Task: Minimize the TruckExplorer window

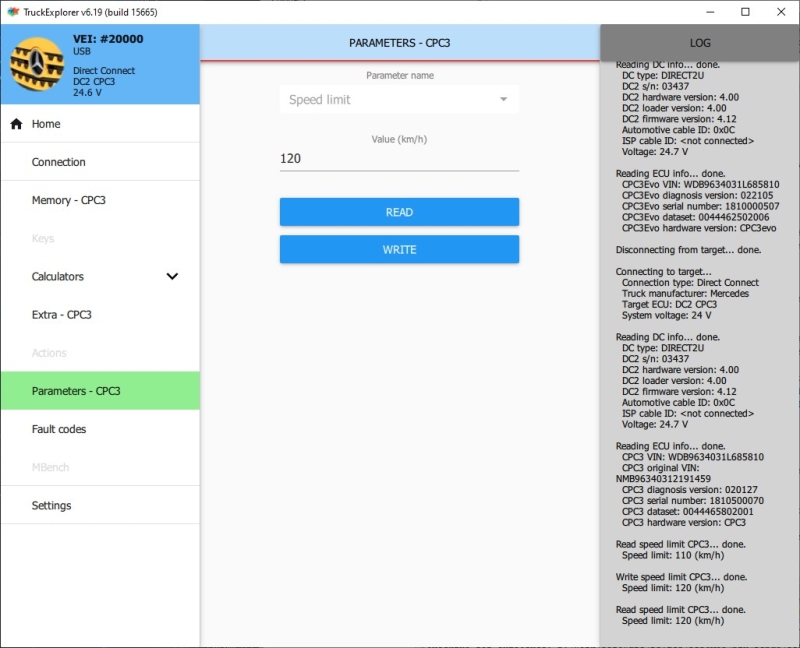Action: (710, 12)
